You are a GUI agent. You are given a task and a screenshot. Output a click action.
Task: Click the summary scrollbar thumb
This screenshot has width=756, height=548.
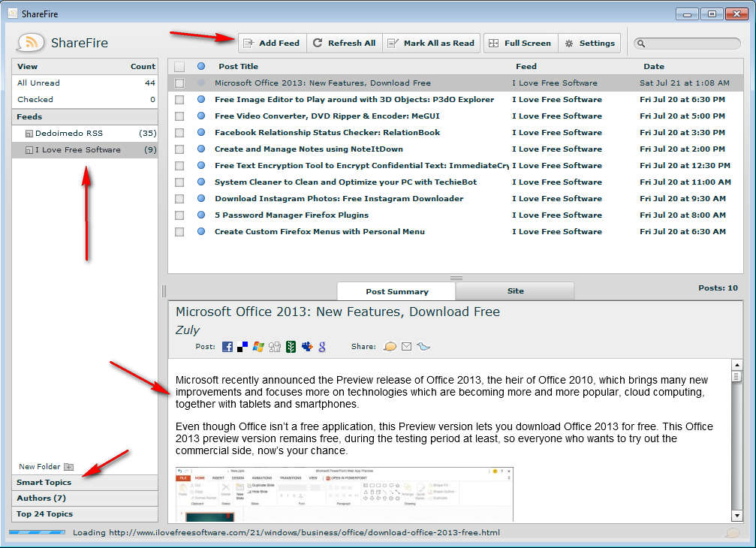(x=736, y=376)
